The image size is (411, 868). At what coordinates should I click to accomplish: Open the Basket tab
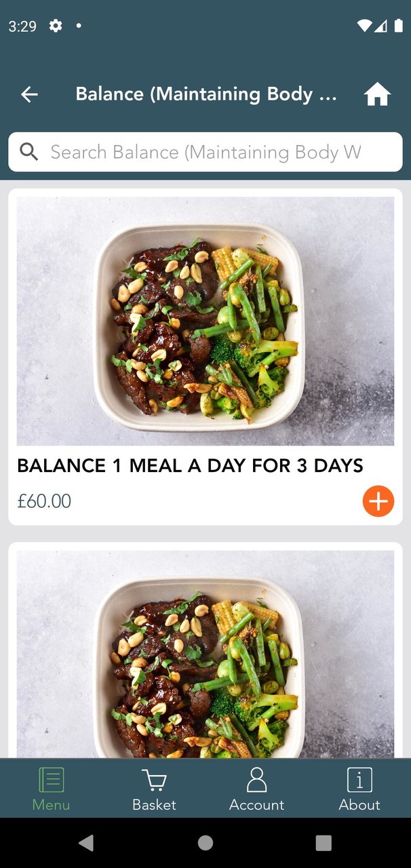click(x=154, y=789)
